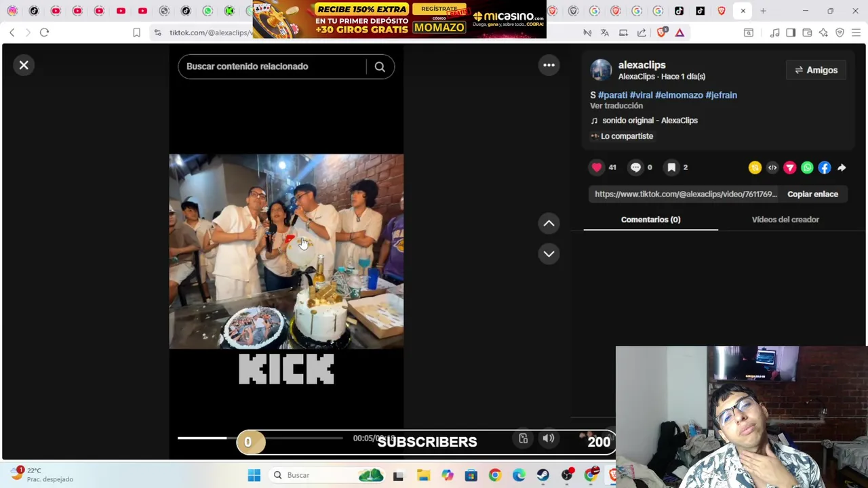
Task: Open the #viral hashtag
Action: coord(641,95)
